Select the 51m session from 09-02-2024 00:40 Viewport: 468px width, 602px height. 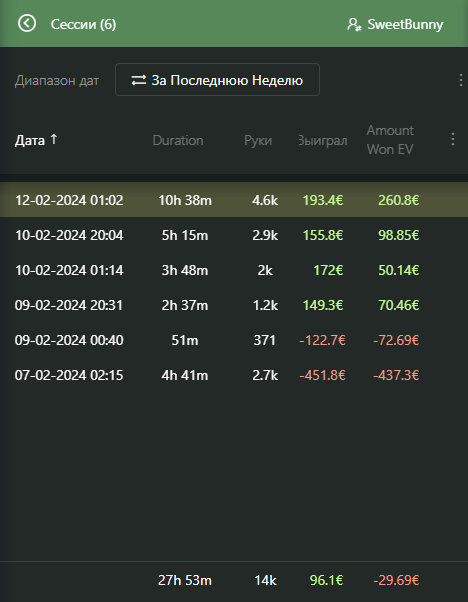[x=234, y=340]
